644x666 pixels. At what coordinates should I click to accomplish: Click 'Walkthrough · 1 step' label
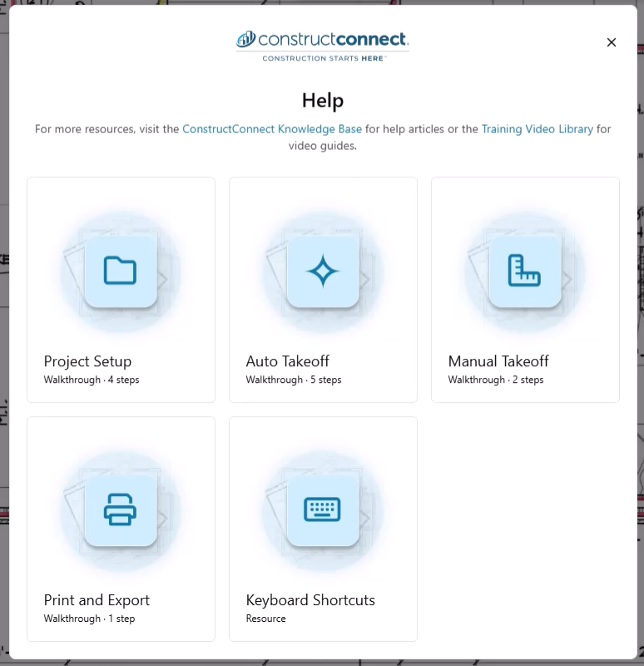[x=89, y=619]
